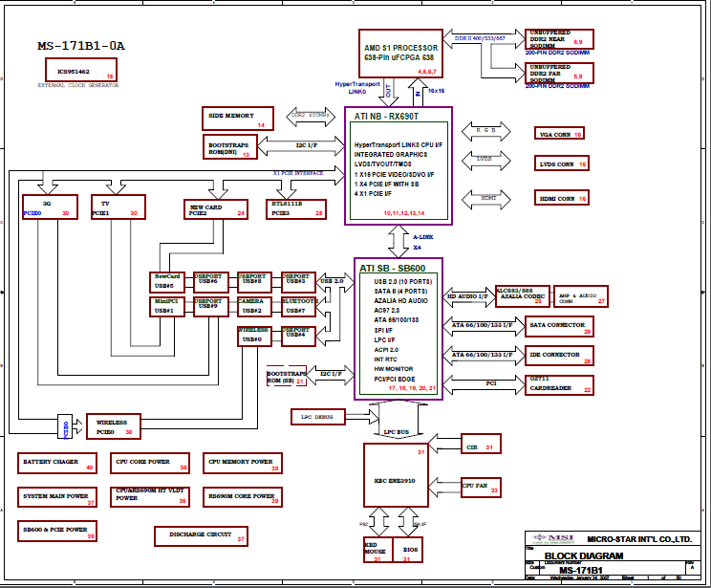Click the ATI SB - SB600 heading
The height and width of the screenshot is (588, 711).
point(393,268)
